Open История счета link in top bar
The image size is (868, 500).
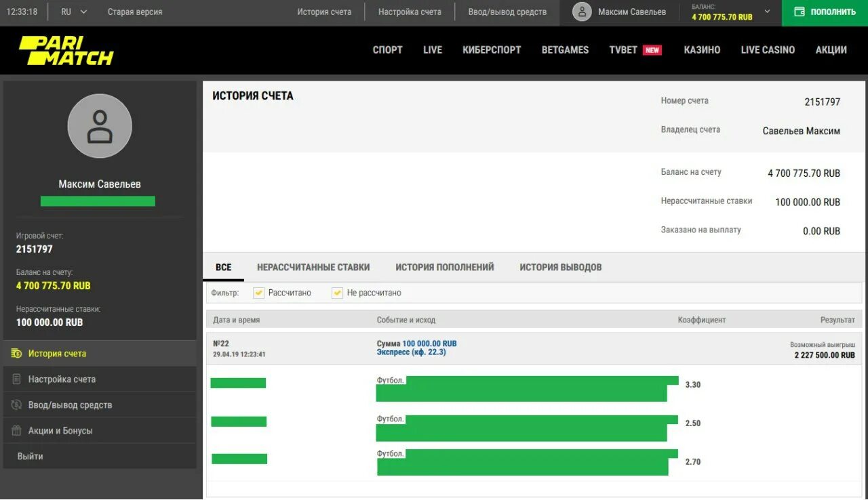coord(324,12)
